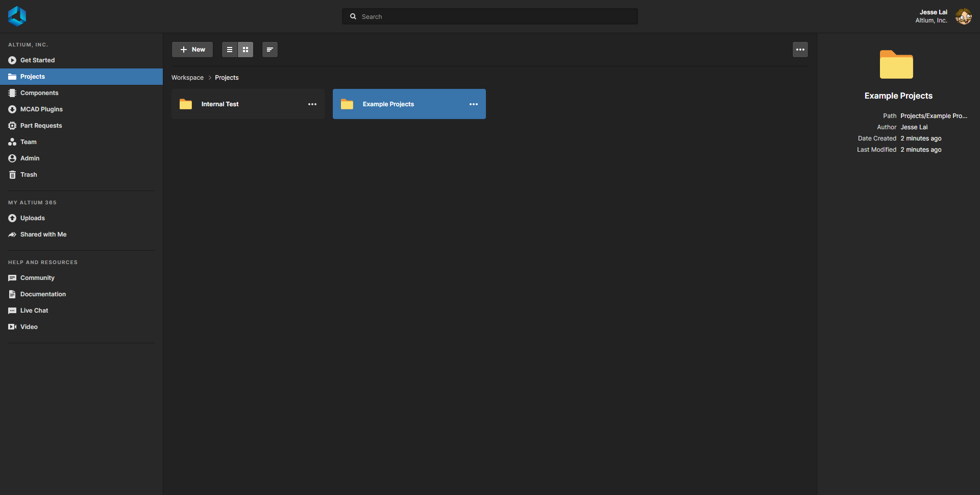The height and width of the screenshot is (495, 980).
Task: Open the toolbar more options menu
Action: [x=800, y=50]
